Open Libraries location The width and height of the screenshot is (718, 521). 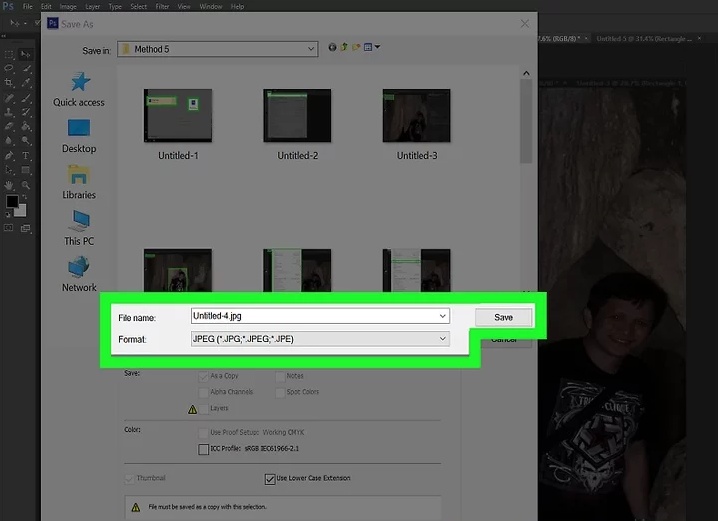[x=79, y=182]
